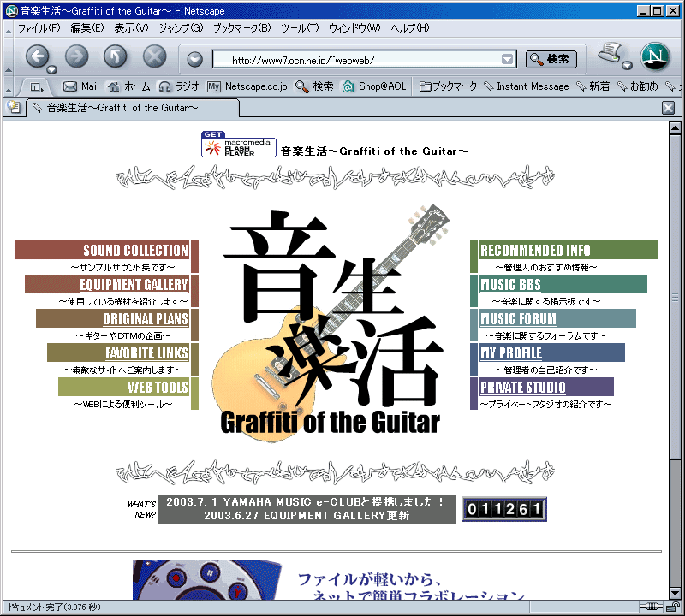Screen dimensions: 685x616
Task: Reload the page with the Reload button
Action: click(116, 56)
